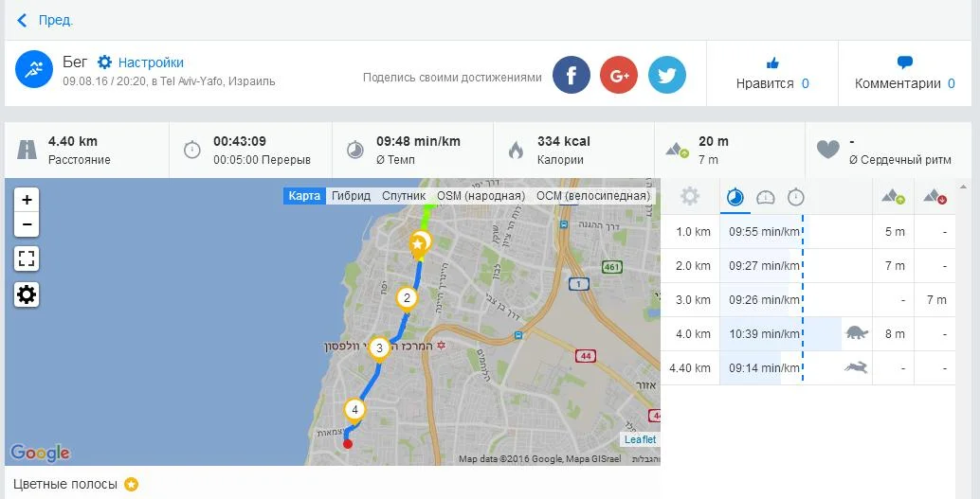Open map settings gear button
Image resolution: width=980 pixels, height=499 pixels.
pyautogui.click(x=27, y=294)
